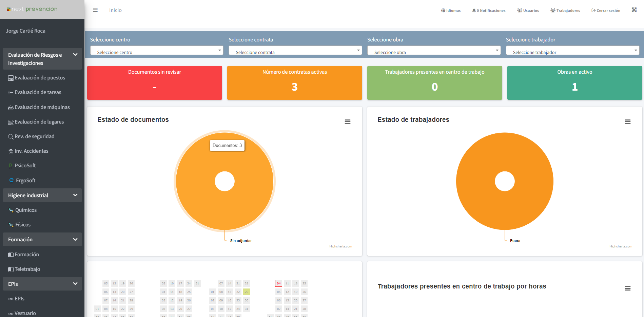Open PsicoSoft
This screenshot has width=644, height=317.
click(22, 166)
